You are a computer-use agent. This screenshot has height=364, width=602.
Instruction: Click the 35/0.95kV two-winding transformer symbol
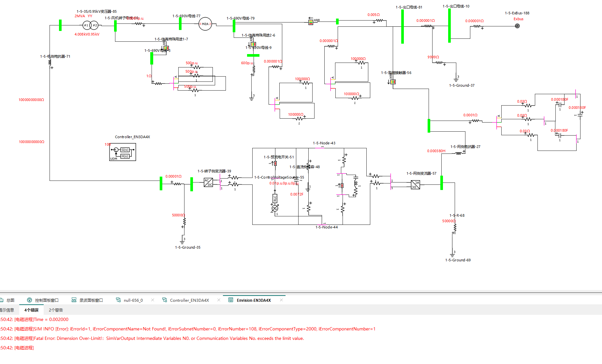pyautogui.click(x=90, y=25)
